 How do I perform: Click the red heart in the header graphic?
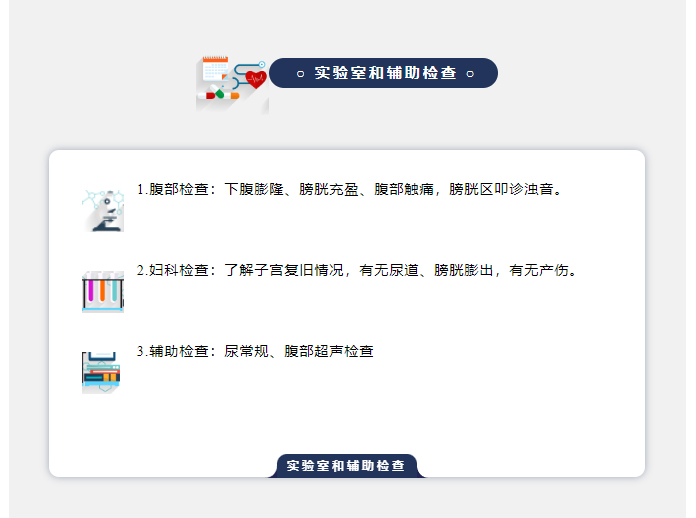tap(256, 79)
